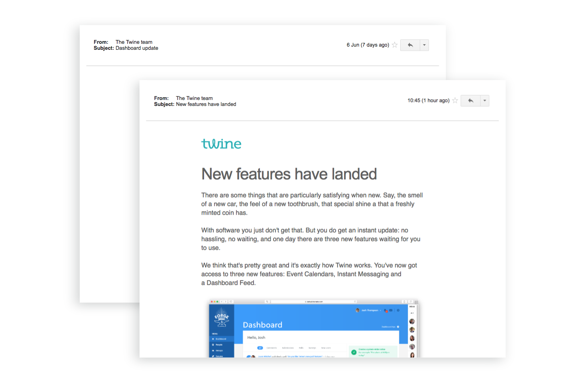Click the settings gear in dashboard header
This screenshot has width=588, height=380.
(398, 310)
